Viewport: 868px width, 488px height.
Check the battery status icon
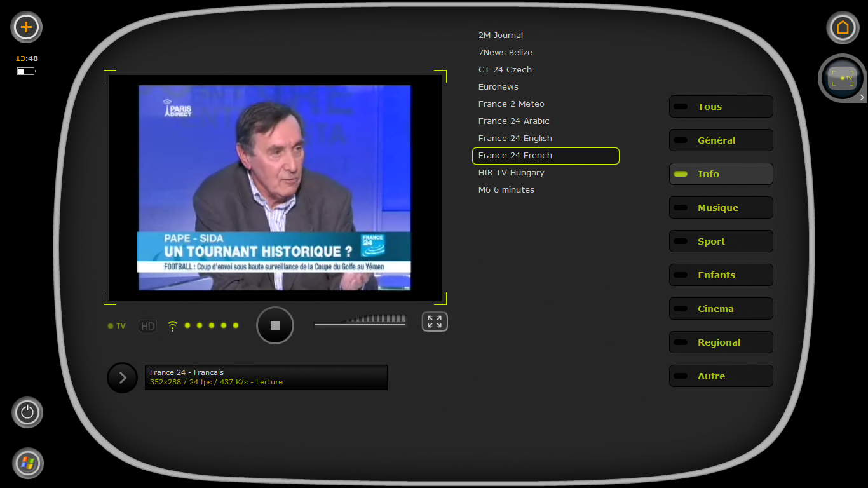click(x=26, y=71)
